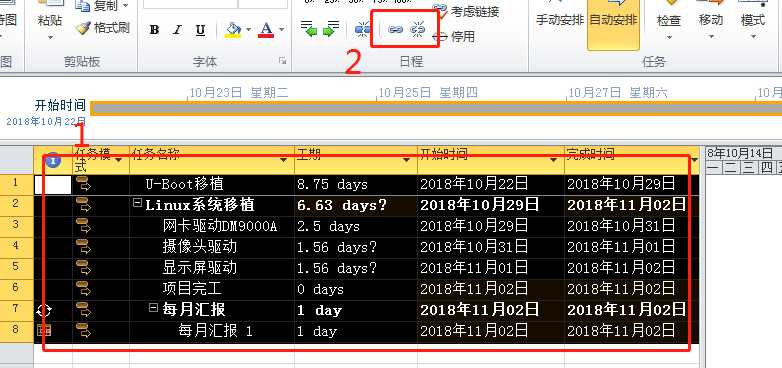Click the 2018年10月31日 finish date cell of 网卡驱动DM9000A
Image resolution: width=782 pixels, height=368 pixels.
(631, 226)
